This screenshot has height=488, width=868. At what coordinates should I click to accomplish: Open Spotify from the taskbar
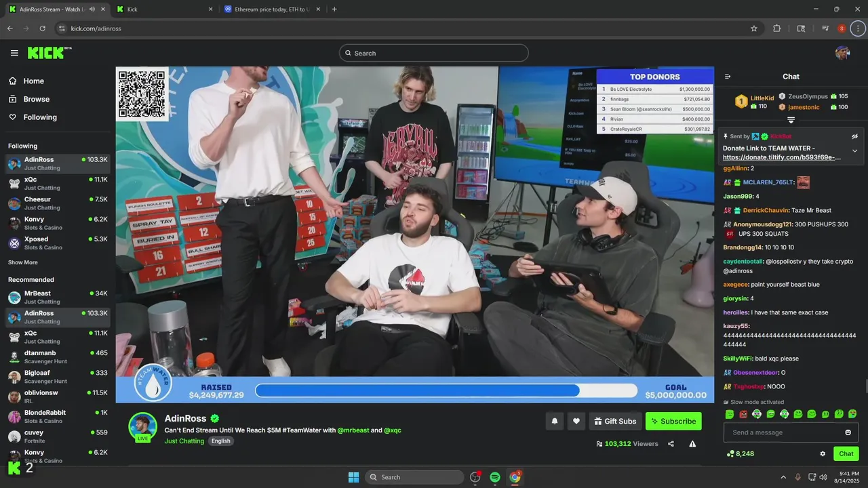495,477
